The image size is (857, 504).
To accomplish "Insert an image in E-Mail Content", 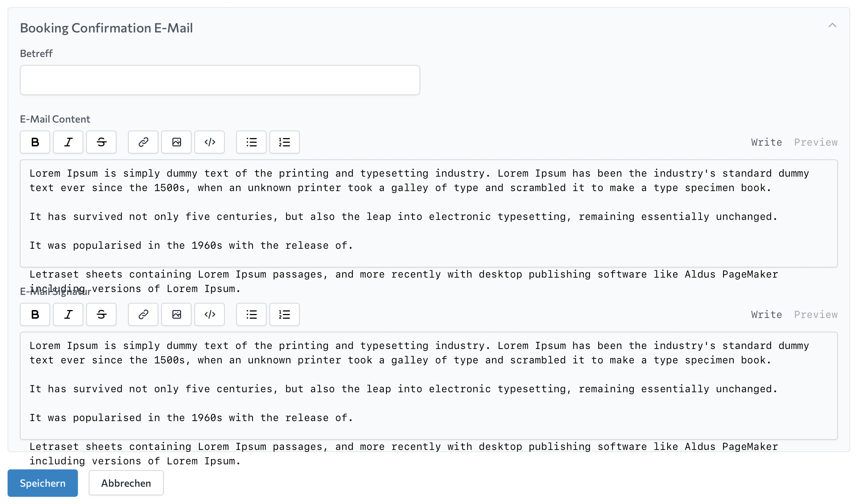I will pyautogui.click(x=176, y=142).
